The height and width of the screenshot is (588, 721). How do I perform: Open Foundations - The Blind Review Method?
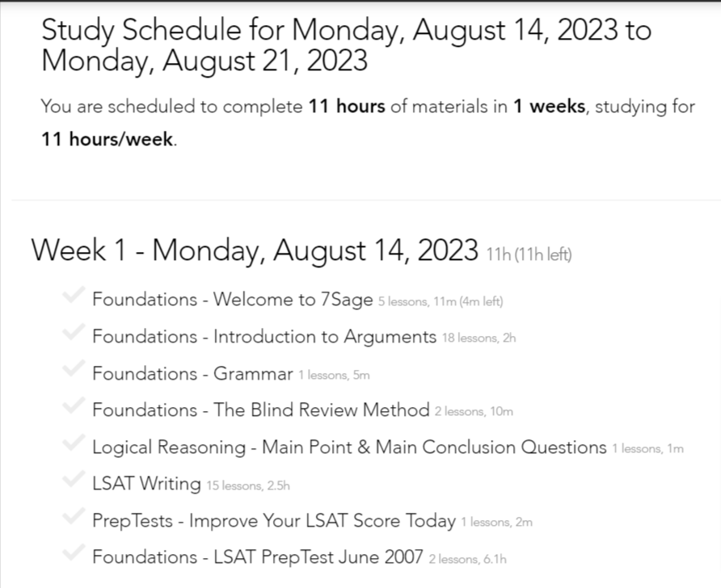point(260,410)
